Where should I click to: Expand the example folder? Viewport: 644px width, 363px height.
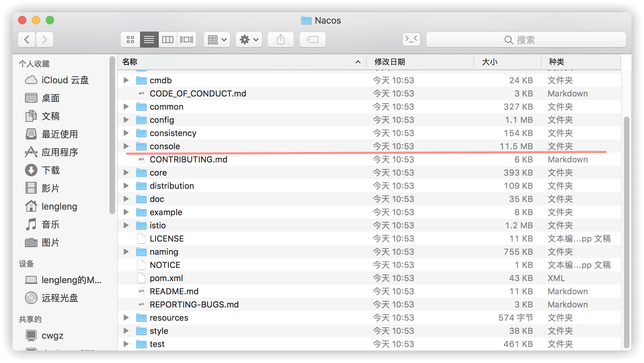[x=126, y=212]
